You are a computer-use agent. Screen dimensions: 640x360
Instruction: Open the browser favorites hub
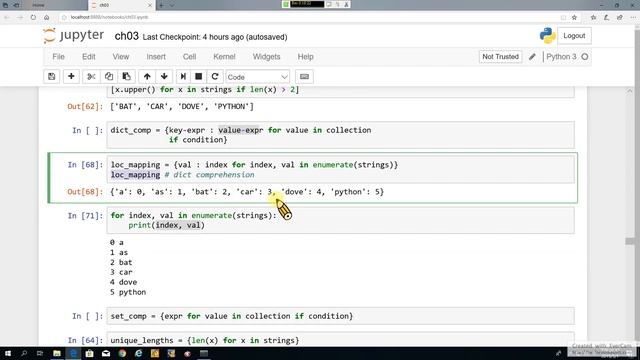click(593, 17)
